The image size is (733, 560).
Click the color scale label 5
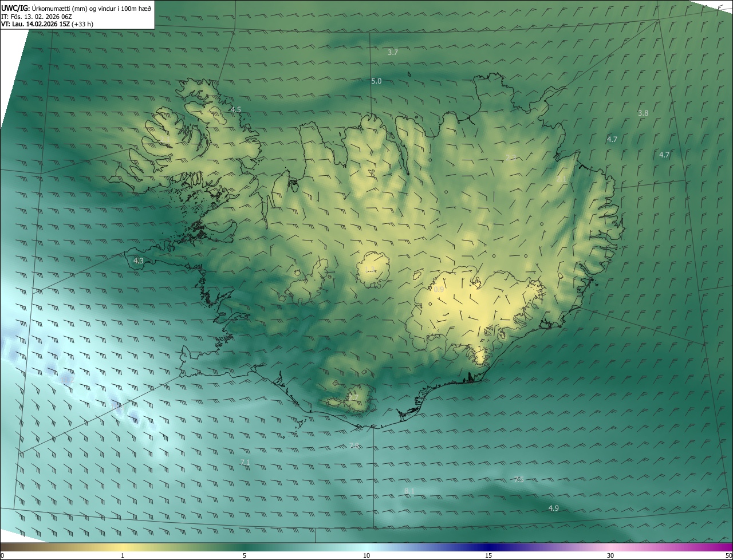[245, 555]
